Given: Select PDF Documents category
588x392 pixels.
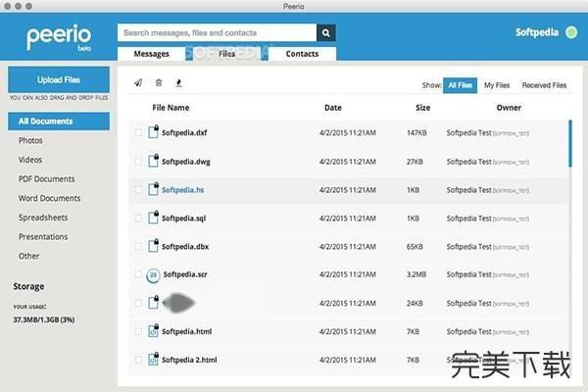Looking at the screenshot, I should tap(46, 179).
